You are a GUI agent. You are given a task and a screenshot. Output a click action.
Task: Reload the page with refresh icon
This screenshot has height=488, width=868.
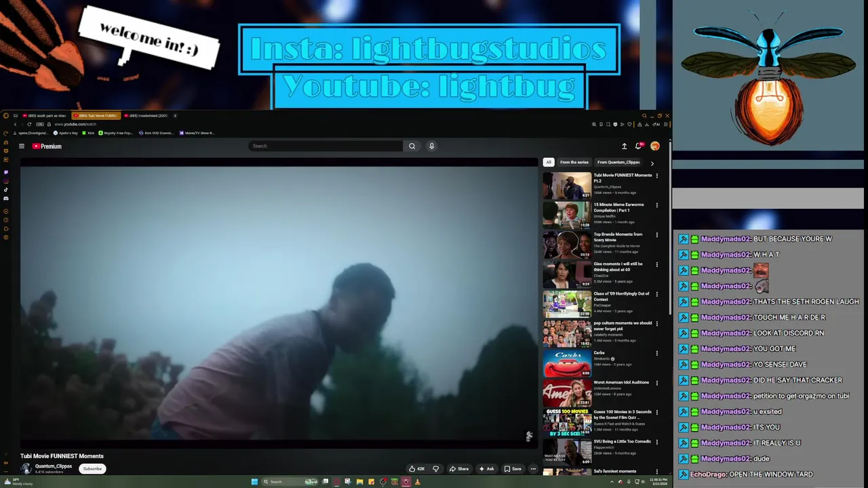point(29,124)
